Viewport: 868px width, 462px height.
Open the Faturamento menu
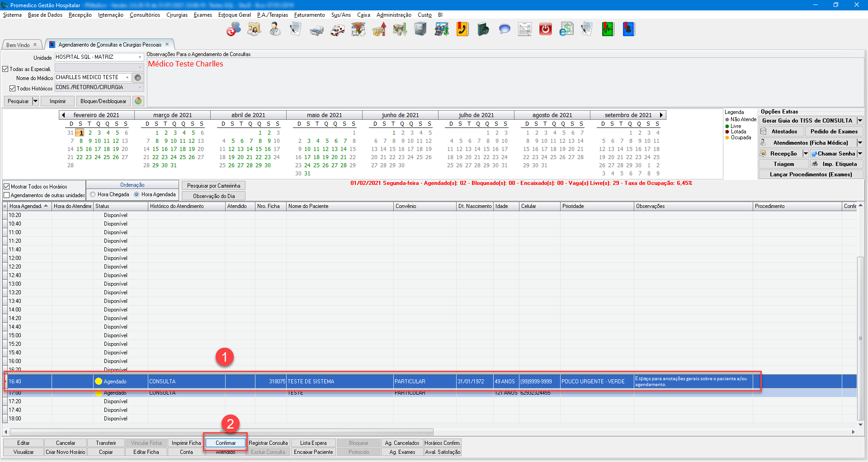(x=309, y=15)
